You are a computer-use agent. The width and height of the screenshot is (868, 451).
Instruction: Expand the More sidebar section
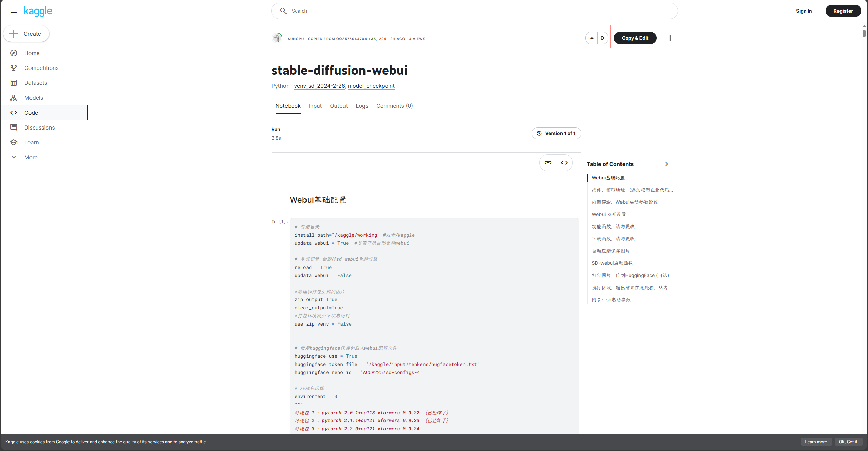click(x=31, y=157)
